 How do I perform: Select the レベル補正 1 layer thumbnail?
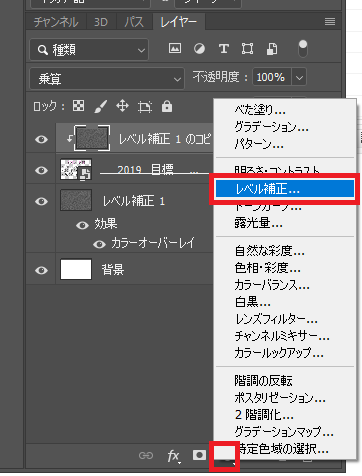coord(76,200)
